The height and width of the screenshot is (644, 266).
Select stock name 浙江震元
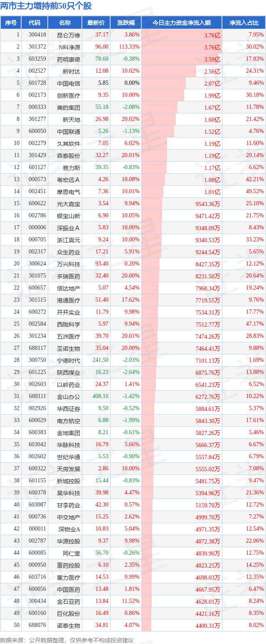point(69,240)
